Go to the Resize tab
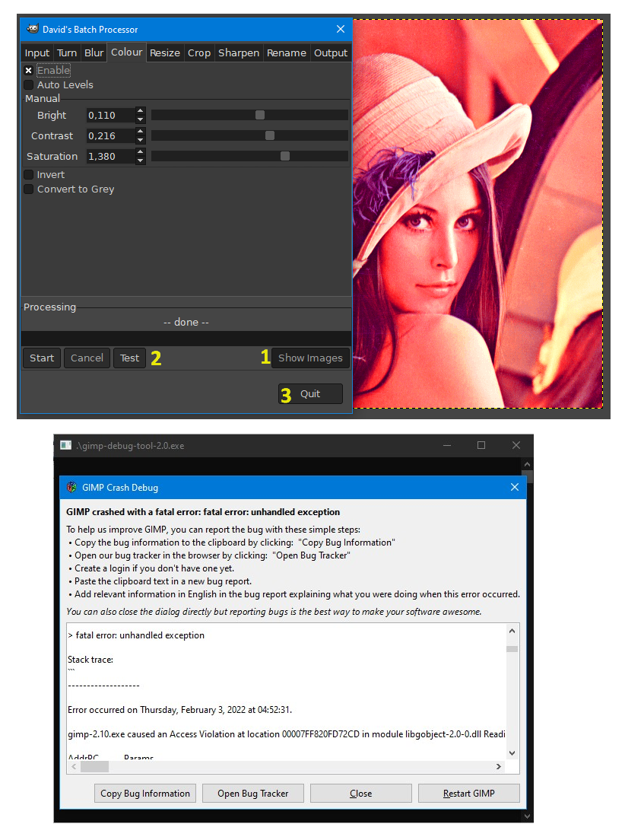625x840 pixels. point(165,53)
